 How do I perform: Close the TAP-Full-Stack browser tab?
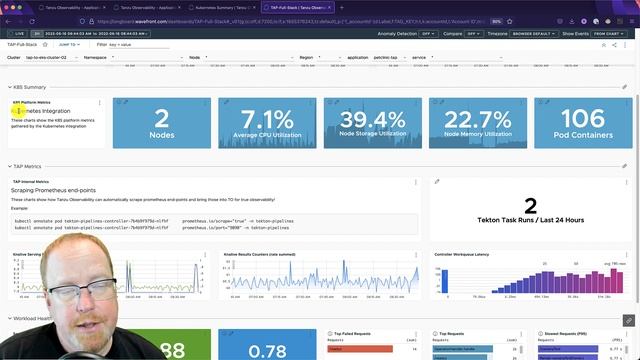tap(329, 7)
